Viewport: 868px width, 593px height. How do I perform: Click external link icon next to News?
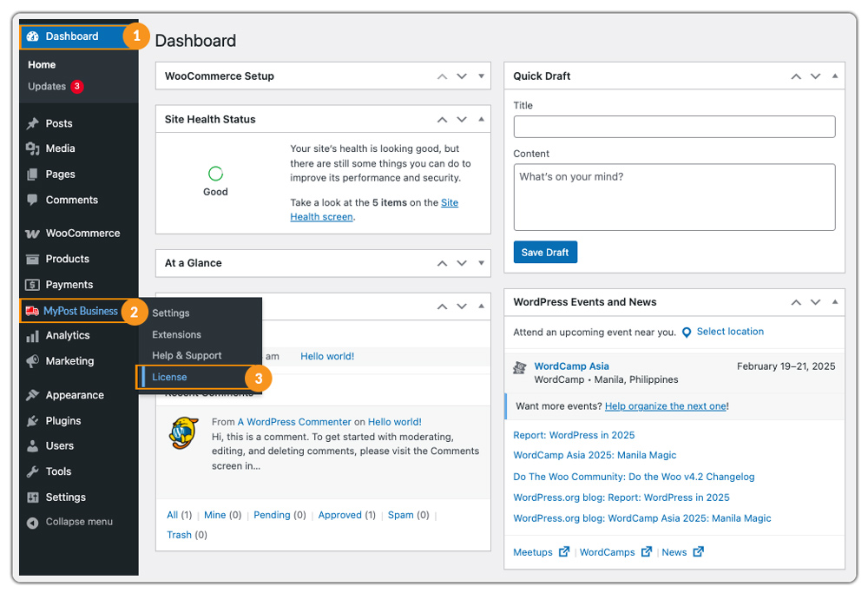(698, 551)
